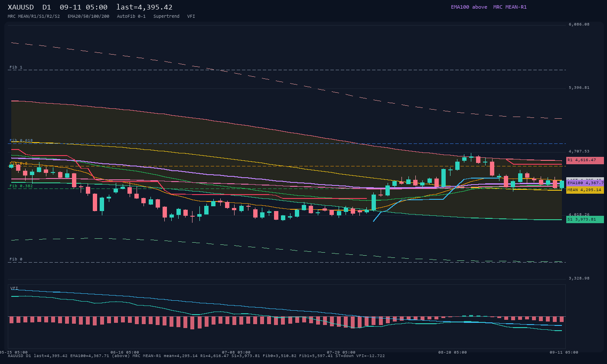Viewport: 607px width, 364px height.
Task: Click the 'Fib 0' level label
Action: tap(16, 259)
